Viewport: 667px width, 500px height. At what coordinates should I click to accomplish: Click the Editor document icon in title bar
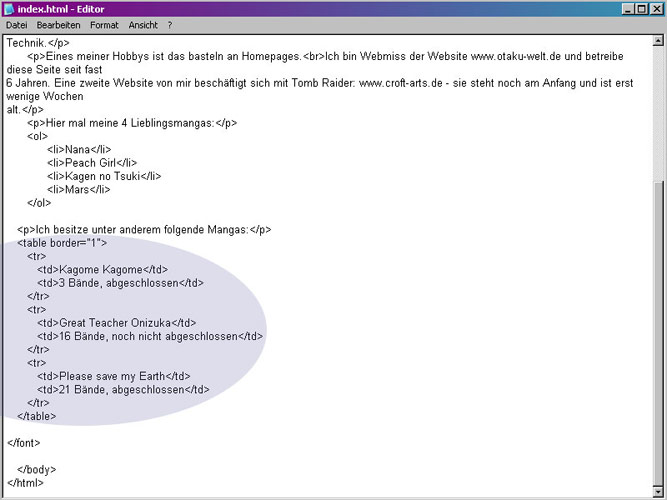tap(9, 9)
